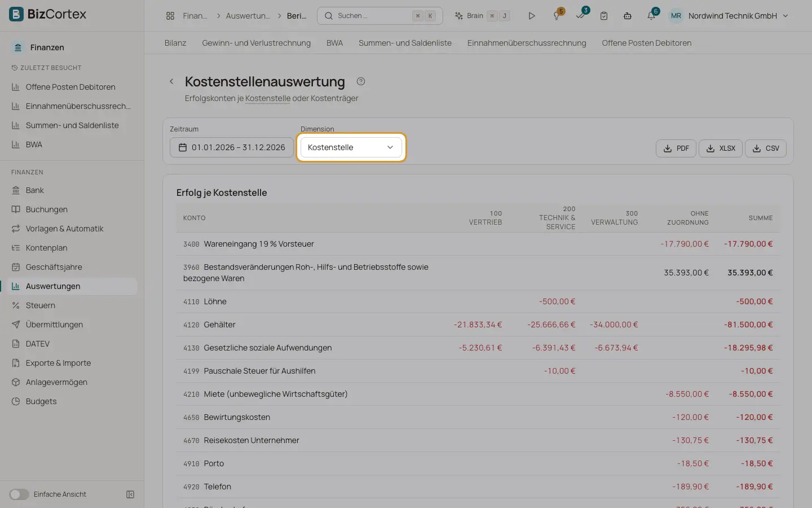Click the Kostenstelle link in subtitle

(268, 98)
